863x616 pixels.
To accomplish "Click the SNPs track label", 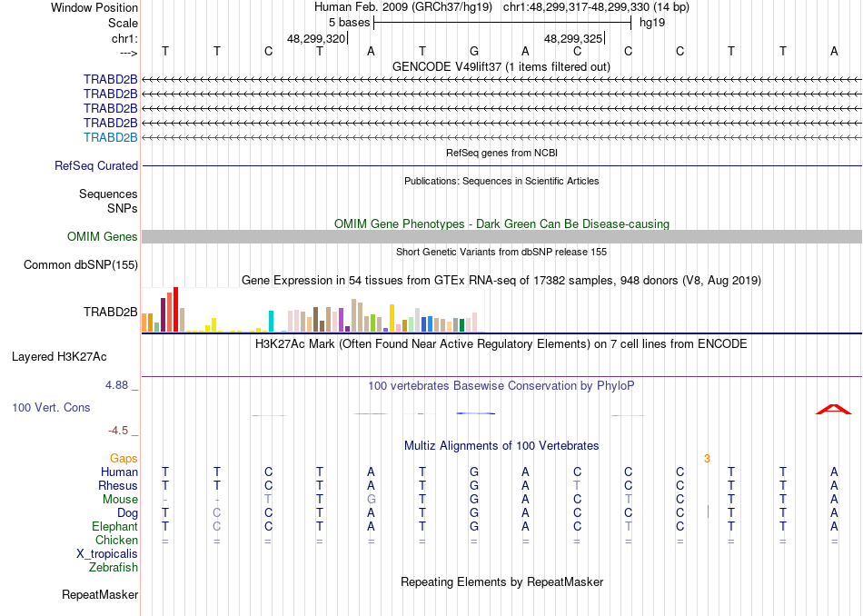I will [x=123, y=209].
